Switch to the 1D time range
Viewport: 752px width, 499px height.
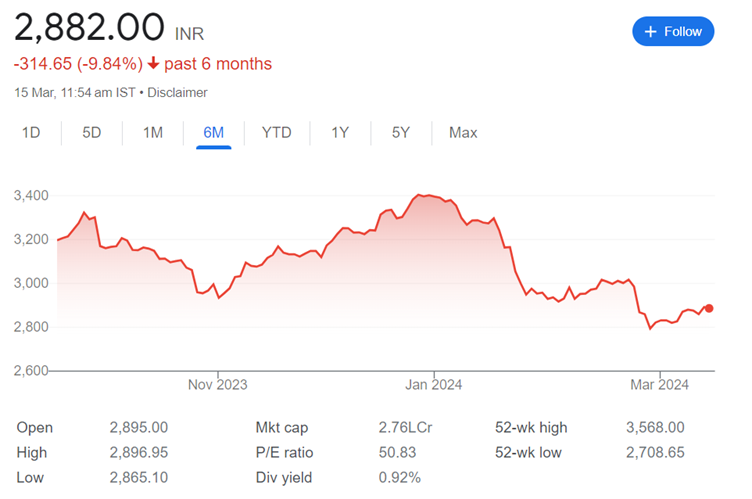pos(31,132)
